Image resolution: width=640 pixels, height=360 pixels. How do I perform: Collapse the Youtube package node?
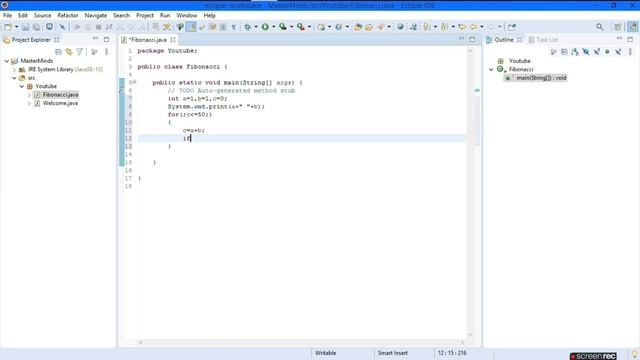[x=22, y=87]
